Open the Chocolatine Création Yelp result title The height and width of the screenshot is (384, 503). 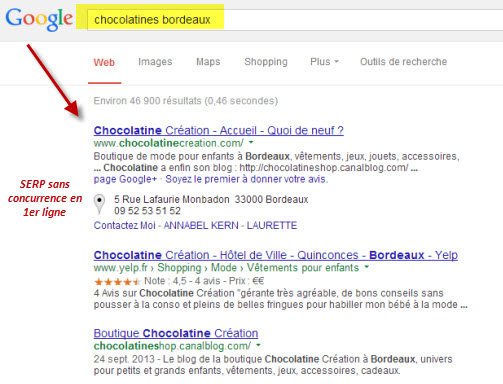click(x=275, y=255)
